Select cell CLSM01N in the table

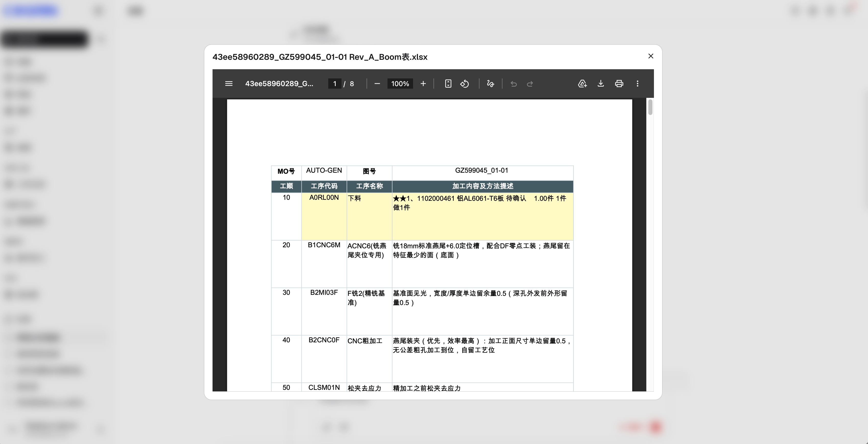[324, 387]
